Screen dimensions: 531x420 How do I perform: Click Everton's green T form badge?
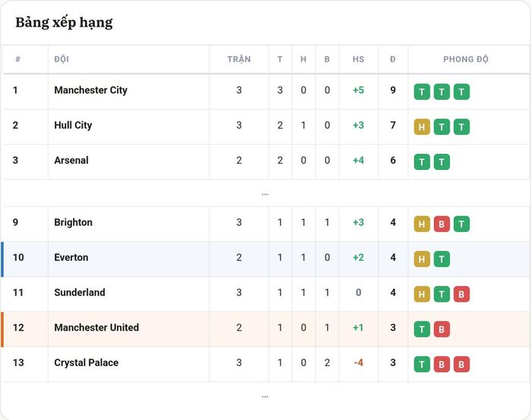click(x=441, y=259)
